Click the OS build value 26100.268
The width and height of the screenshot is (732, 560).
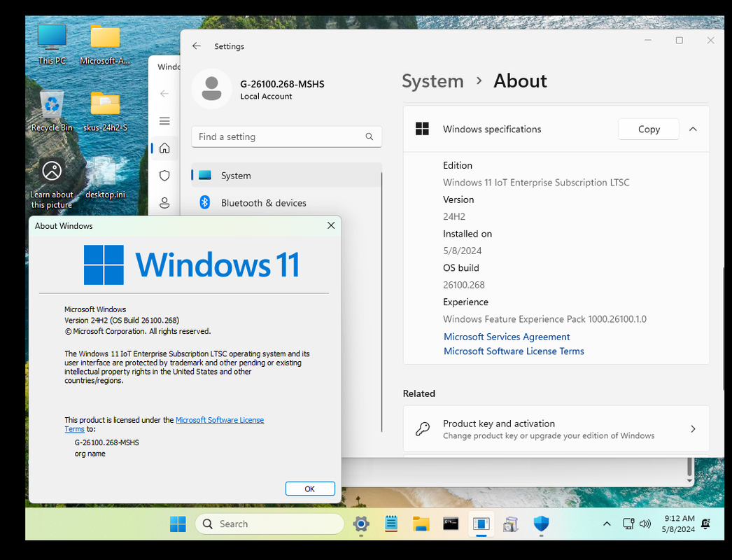[463, 284]
